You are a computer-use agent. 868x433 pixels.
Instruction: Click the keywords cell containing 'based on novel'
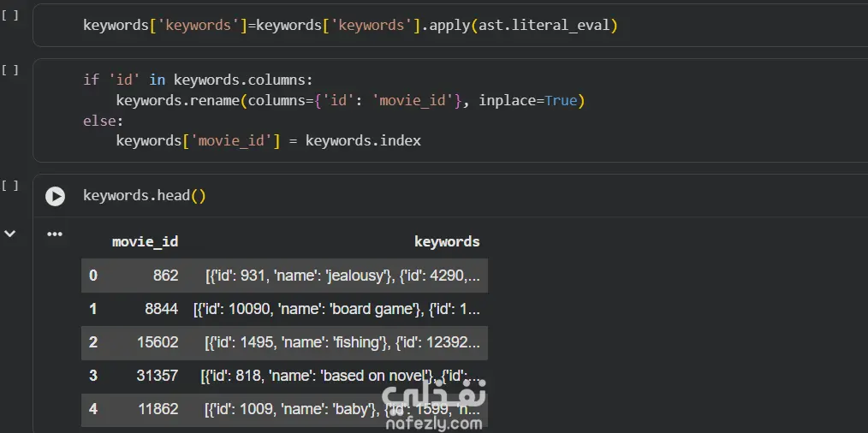click(341, 376)
